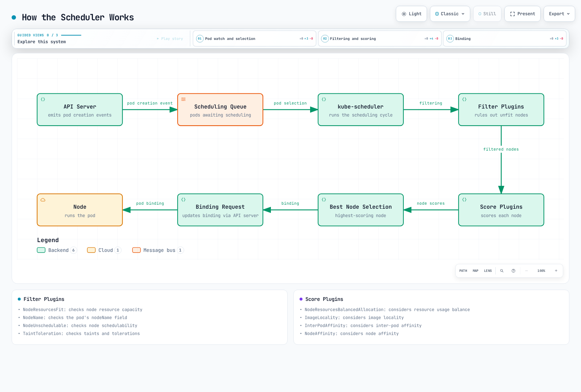Toggle Backend legend filter
This screenshot has width=581, height=392.
tap(57, 250)
